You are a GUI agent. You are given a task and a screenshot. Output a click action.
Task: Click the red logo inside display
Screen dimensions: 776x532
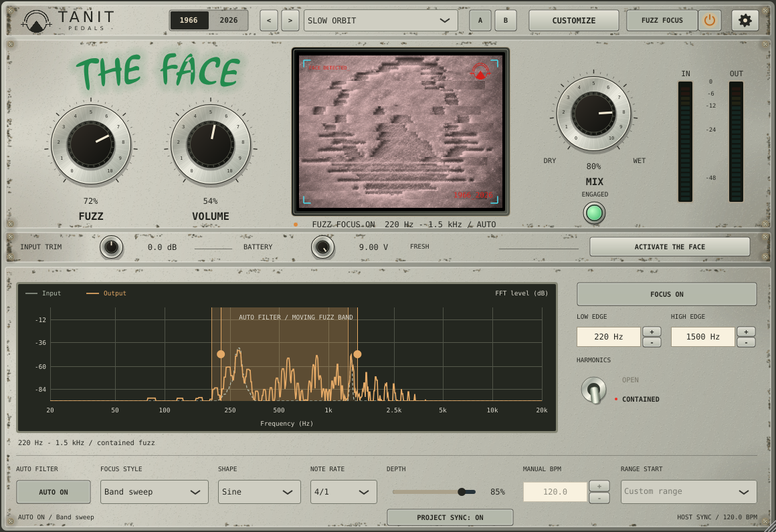coord(480,72)
